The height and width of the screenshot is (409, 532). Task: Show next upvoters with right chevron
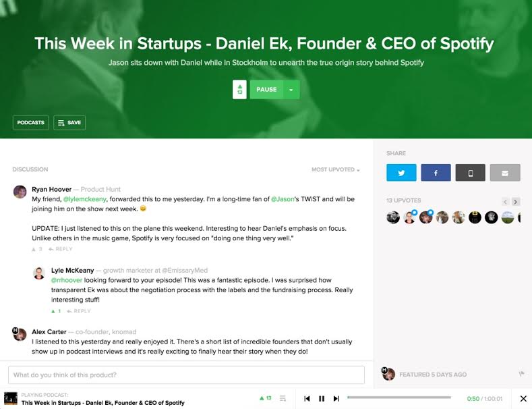[x=516, y=201]
